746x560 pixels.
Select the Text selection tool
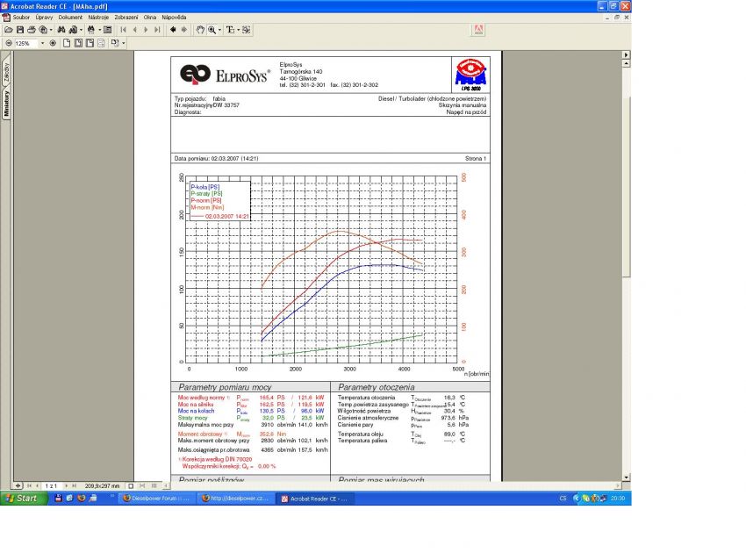pos(230,30)
